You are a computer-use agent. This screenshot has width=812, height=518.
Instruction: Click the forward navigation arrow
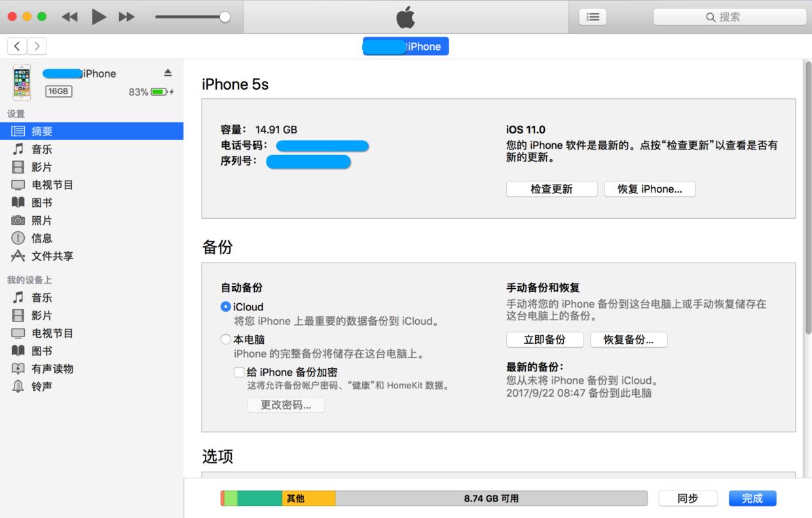[x=37, y=46]
